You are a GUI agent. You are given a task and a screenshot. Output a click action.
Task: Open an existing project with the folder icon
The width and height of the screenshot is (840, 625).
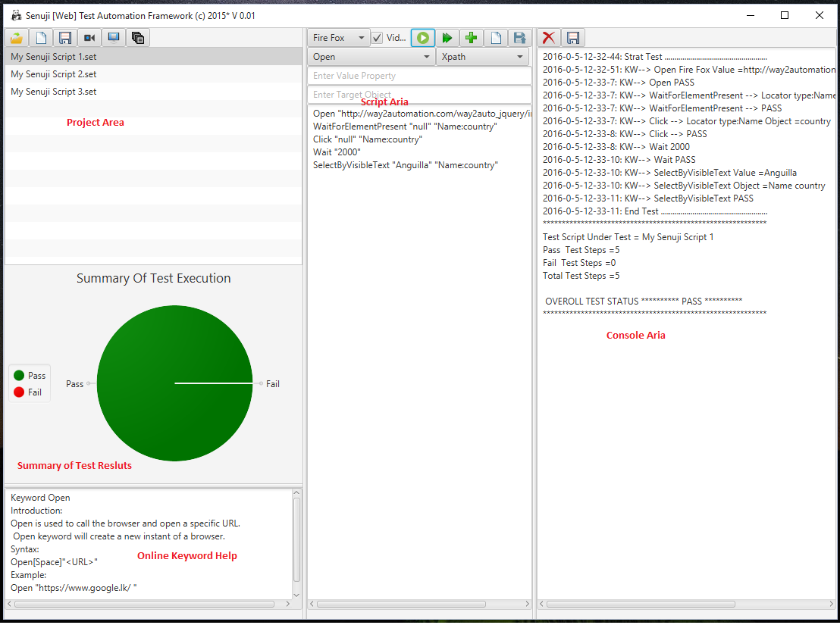tap(16, 37)
